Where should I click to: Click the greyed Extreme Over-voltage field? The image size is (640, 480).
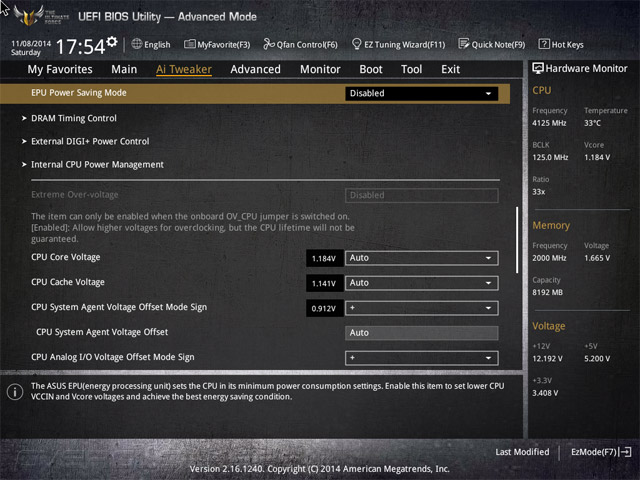[422, 195]
